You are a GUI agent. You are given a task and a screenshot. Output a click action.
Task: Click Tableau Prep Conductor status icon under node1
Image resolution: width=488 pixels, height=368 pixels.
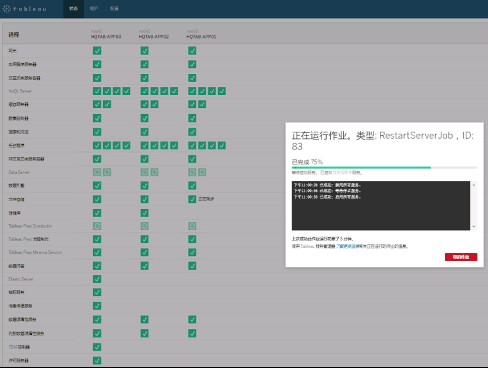pyautogui.click(x=97, y=226)
